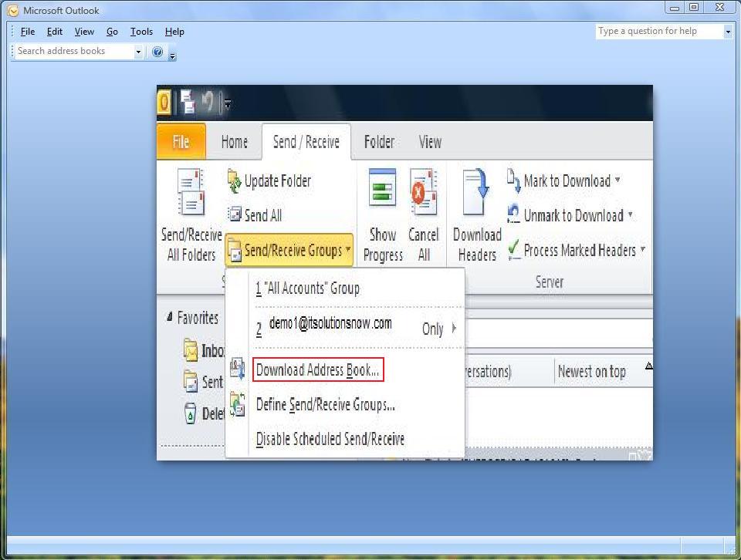
Task: Expand the Unmark to Download arrow
Action: pyautogui.click(x=630, y=215)
